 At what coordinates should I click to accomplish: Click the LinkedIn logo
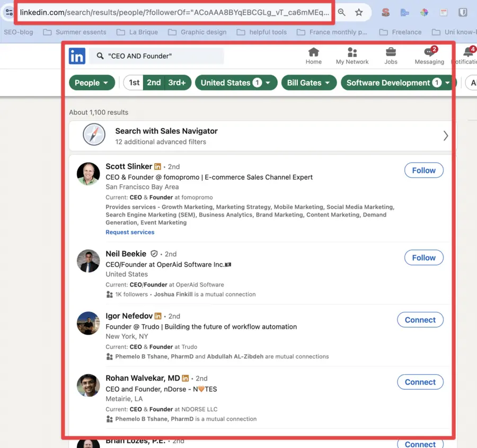point(77,56)
